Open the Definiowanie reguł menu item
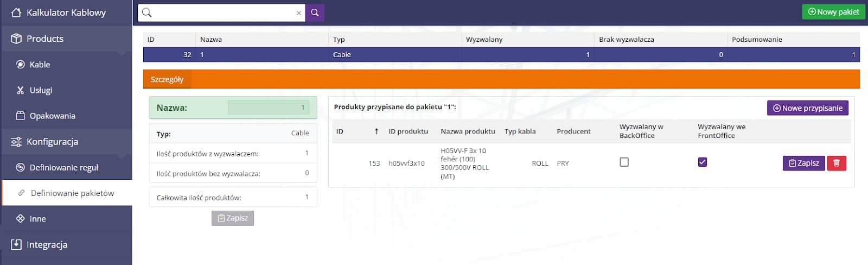Viewport: 868px width, 265px height. coord(64,168)
